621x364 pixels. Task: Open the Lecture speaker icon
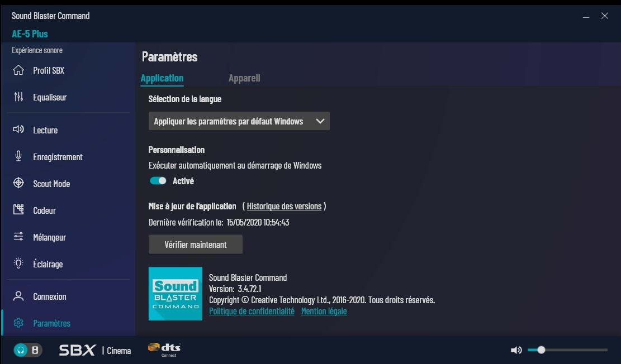(x=18, y=130)
